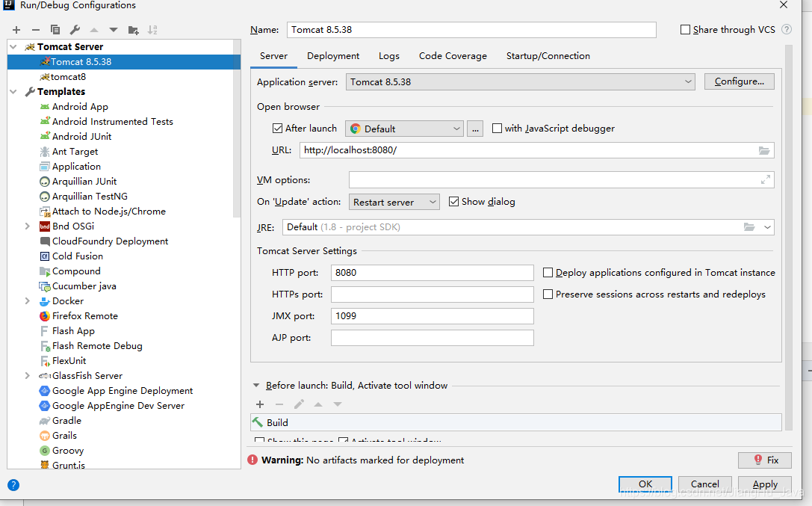The height and width of the screenshot is (506, 812).
Task: Open JRE dropdown arrow
Action: coord(767,227)
